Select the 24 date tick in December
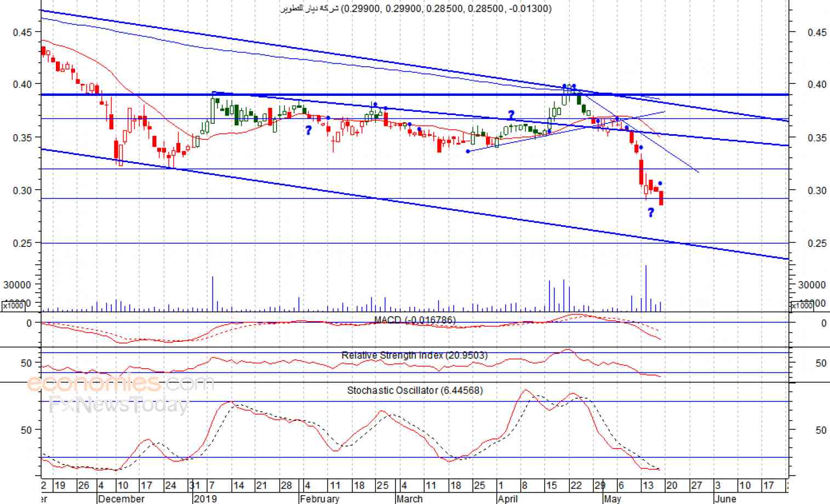Screen dimensions: 830x504 (x=170, y=485)
